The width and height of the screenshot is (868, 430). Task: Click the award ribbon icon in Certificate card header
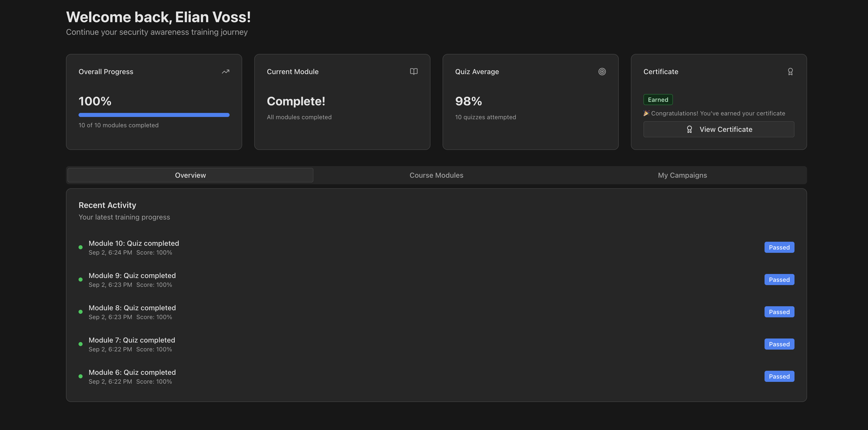pos(790,72)
